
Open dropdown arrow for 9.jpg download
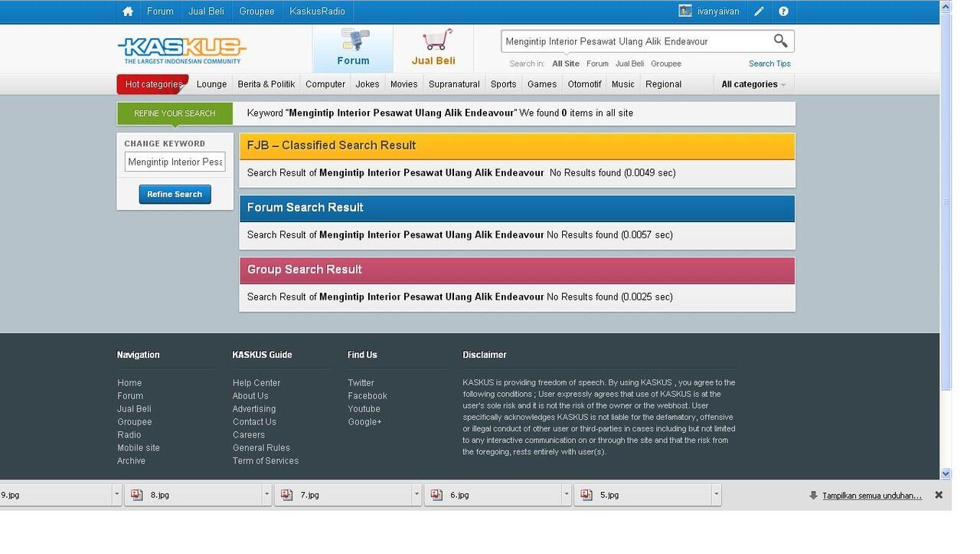(x=116, y=495)
